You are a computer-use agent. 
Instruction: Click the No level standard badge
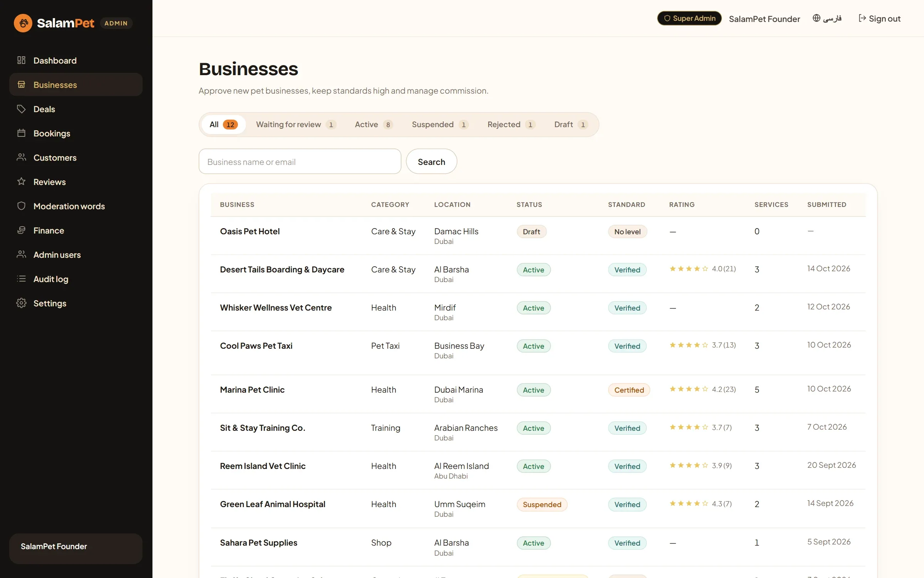[x=628, y=232]
